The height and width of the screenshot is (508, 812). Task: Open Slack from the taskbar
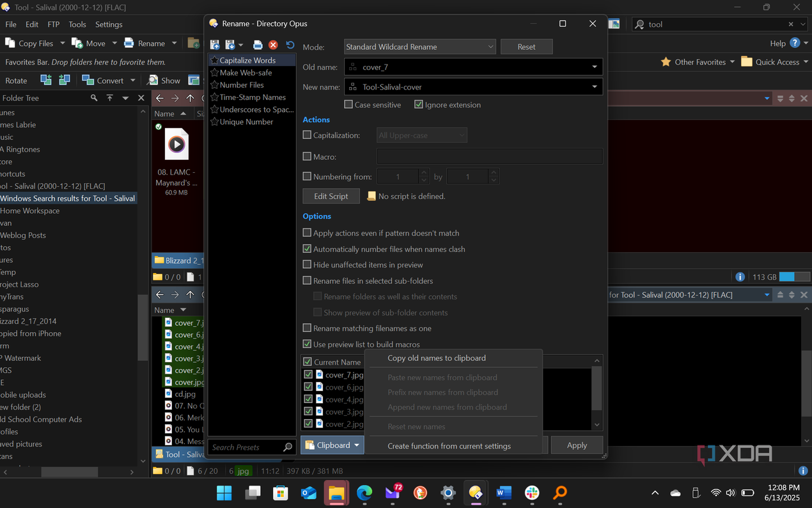(532, 493)
